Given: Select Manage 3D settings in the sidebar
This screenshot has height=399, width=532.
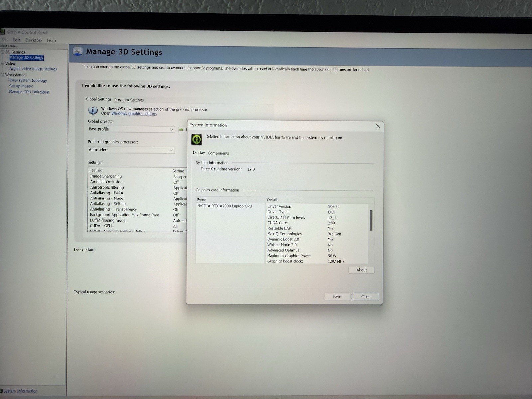Looking at the screenshot, I should (x=26, y=58).
